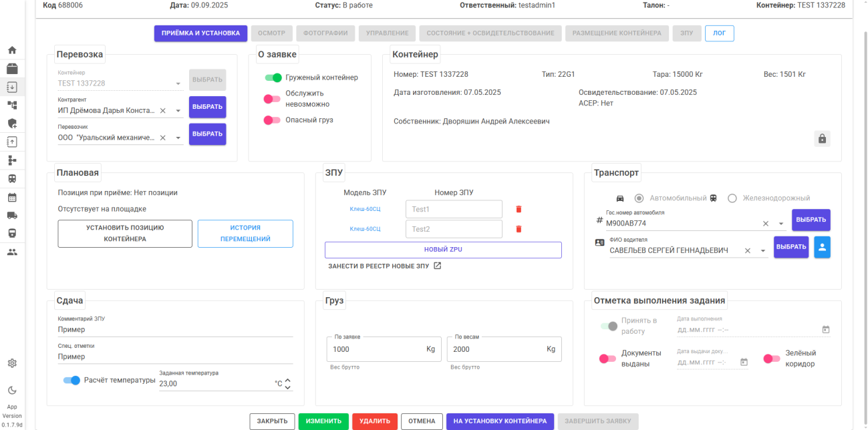This screenshot has height=430, width=868.
Task: Switch to the ЛОГ tab
Action: pyautogui.click(x=719, y=33)
